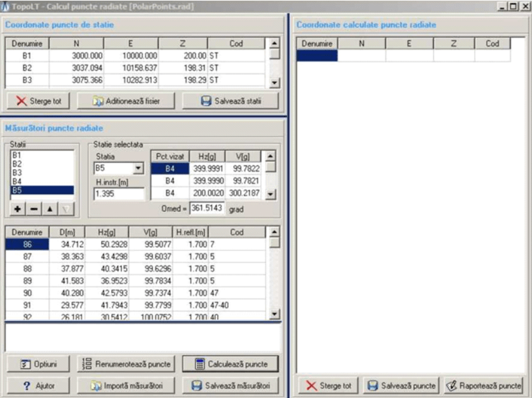Select station B4 in the Statii list
The width and height of the screenshot is (532, 398).
pos(42,181)
